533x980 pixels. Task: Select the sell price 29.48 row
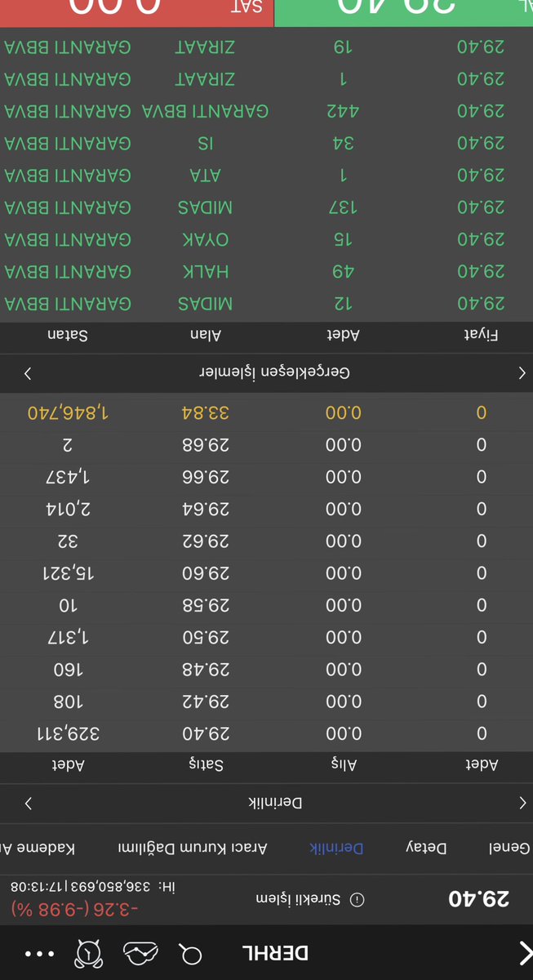tap(266, 670)
